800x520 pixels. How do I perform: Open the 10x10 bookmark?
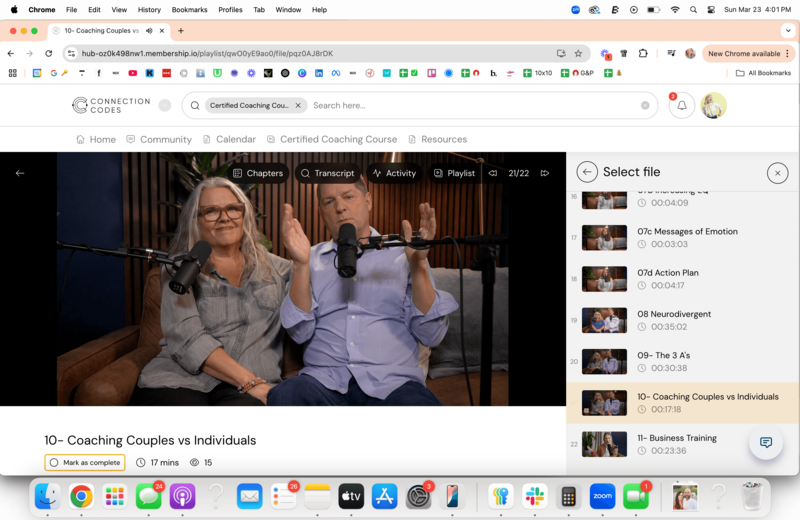(x=538, y=73)
